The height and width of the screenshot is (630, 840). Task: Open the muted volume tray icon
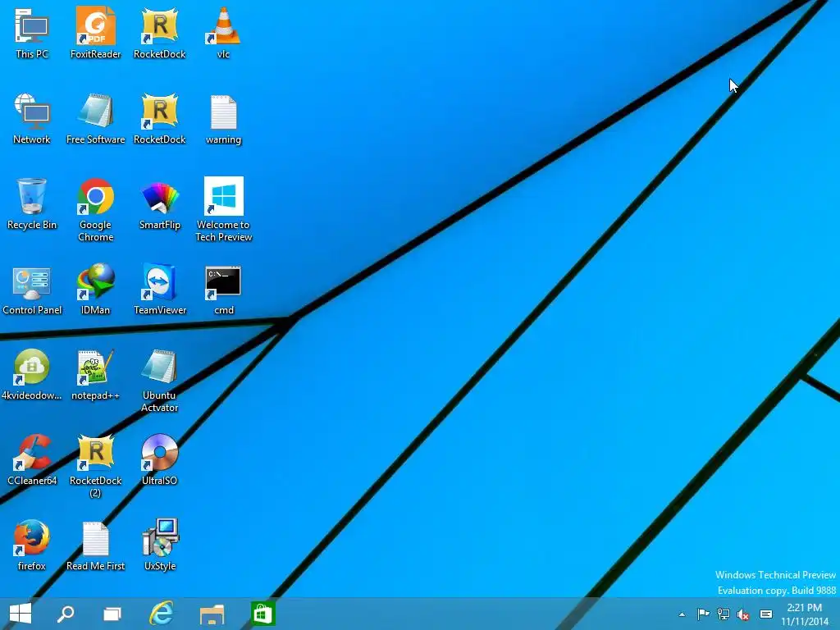[x=743, y=614]
